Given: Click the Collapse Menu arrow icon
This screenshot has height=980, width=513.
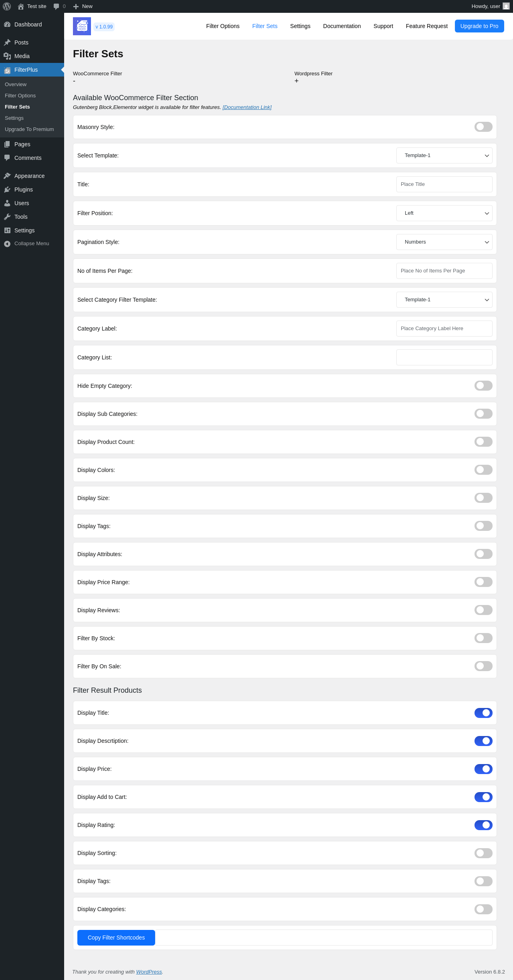Looking at the screenshot, I should [7, 244].
